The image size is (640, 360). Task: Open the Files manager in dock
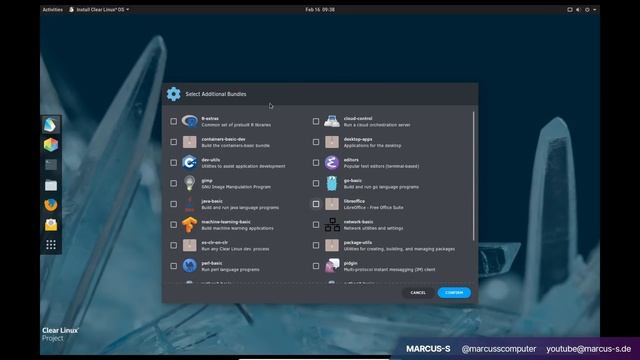51,185
